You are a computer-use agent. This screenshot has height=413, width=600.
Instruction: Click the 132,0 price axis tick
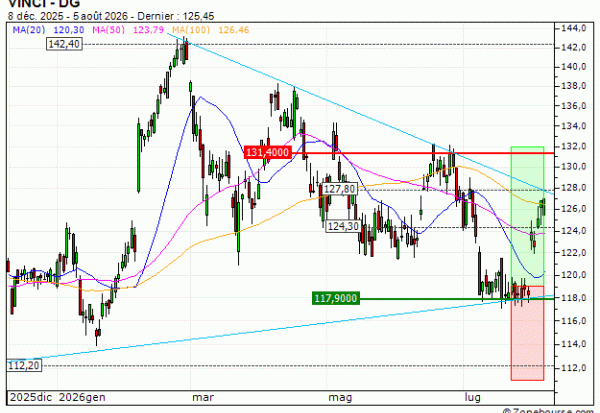tap(574, 146)
